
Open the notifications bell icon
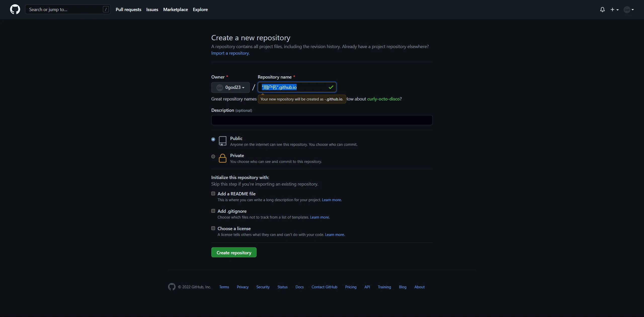coord(602,10)
